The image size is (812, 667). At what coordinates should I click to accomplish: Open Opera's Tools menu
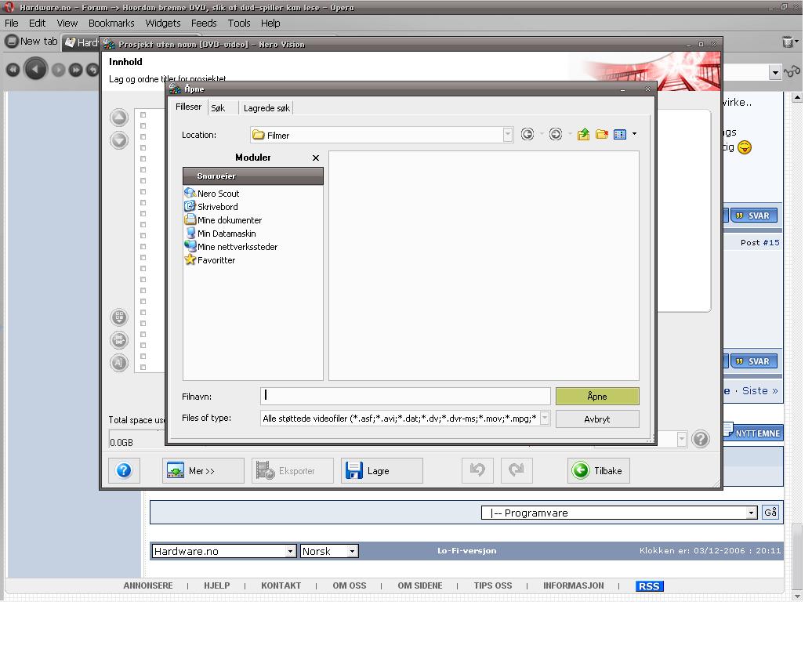coord(239,24)
